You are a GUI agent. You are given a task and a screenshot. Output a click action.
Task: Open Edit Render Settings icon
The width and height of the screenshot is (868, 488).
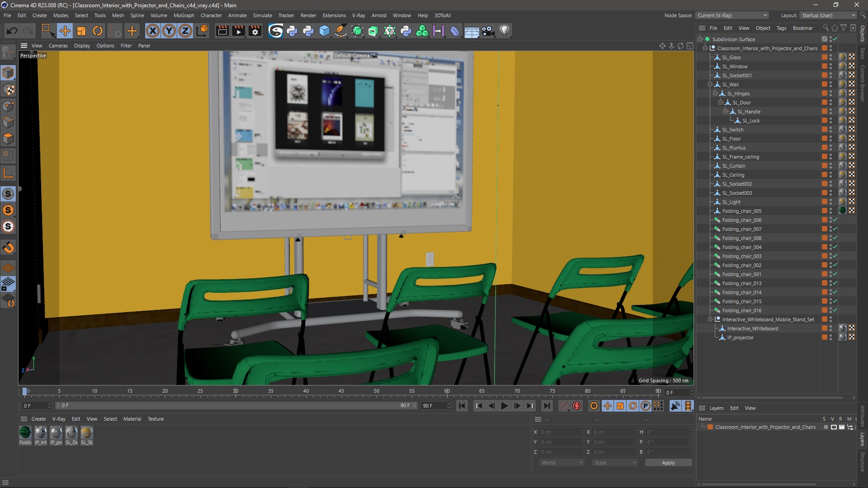tap(255, 31)
